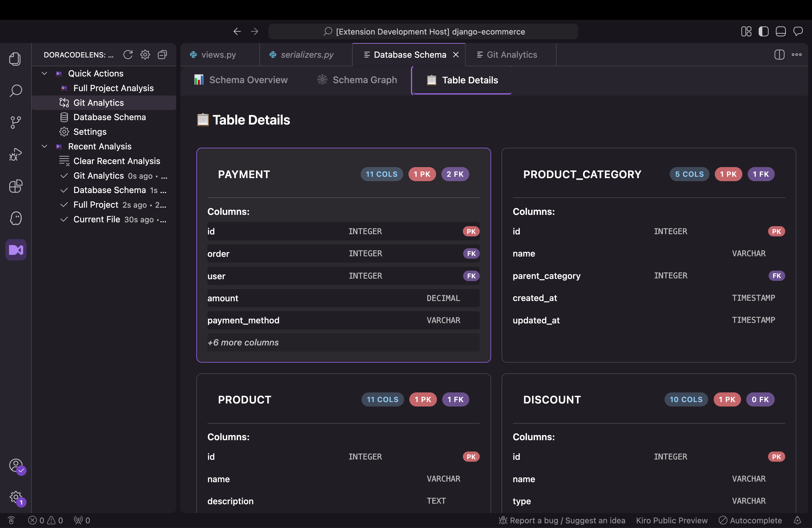Viewport: 812px width, 528px height.
Task: Click the collapse all icon in sidebar header
Action: [x=162, y=55]
